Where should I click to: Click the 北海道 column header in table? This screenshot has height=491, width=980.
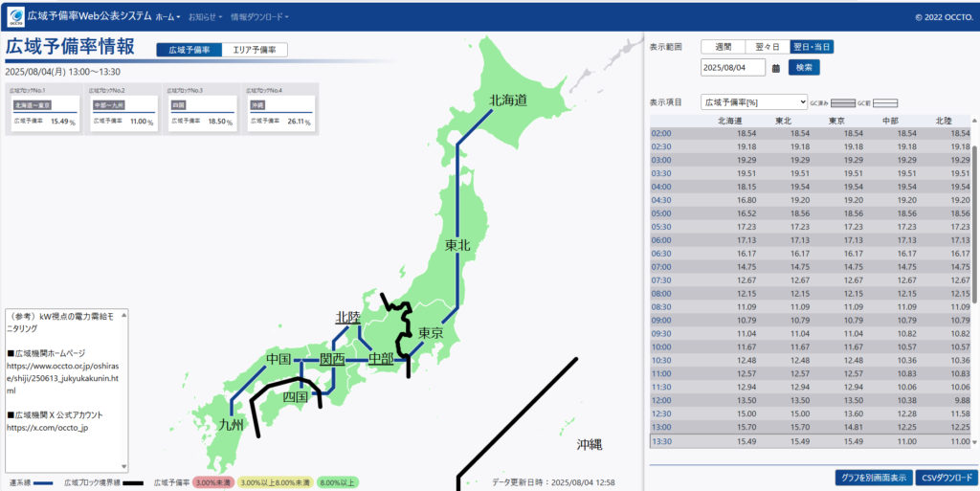point(730,121)
